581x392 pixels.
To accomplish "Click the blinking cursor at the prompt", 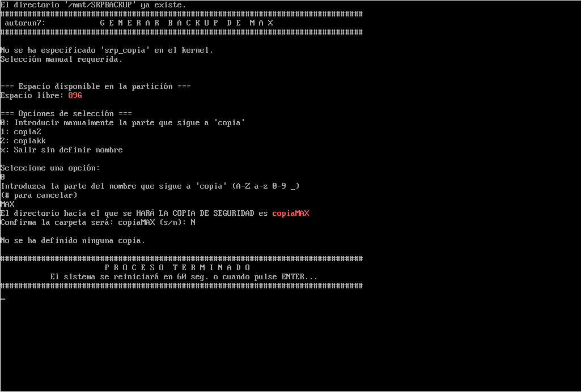I will 3,299.
